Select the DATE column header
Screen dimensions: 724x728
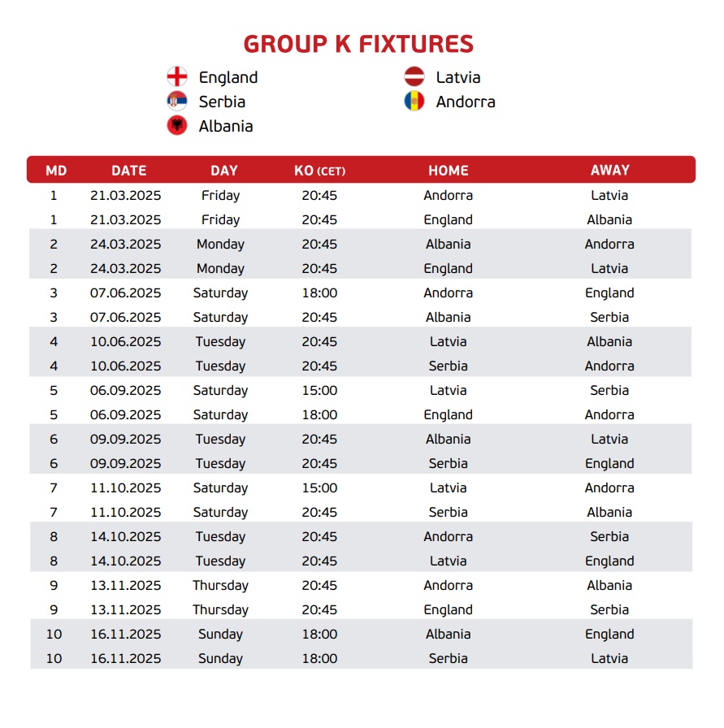coord(129,171)
